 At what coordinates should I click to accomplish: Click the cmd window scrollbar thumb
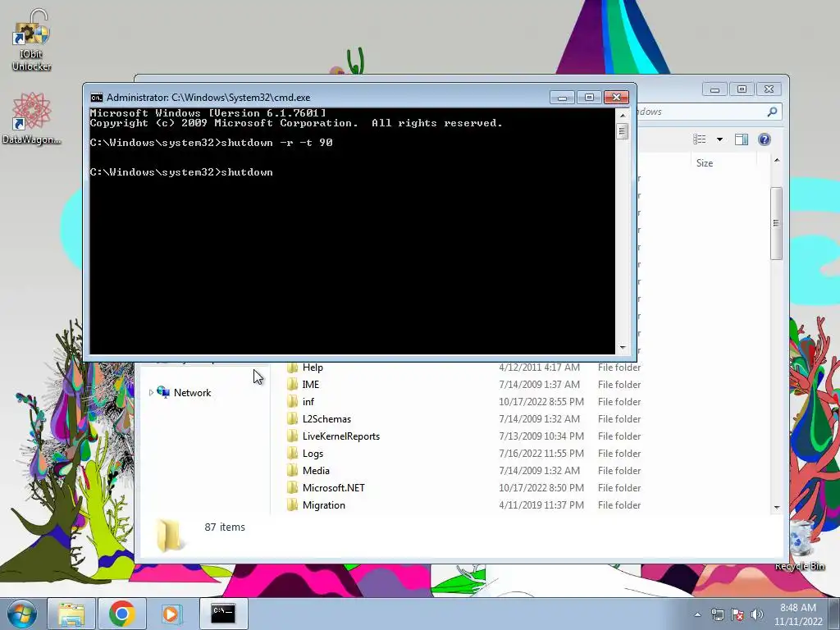623,131
